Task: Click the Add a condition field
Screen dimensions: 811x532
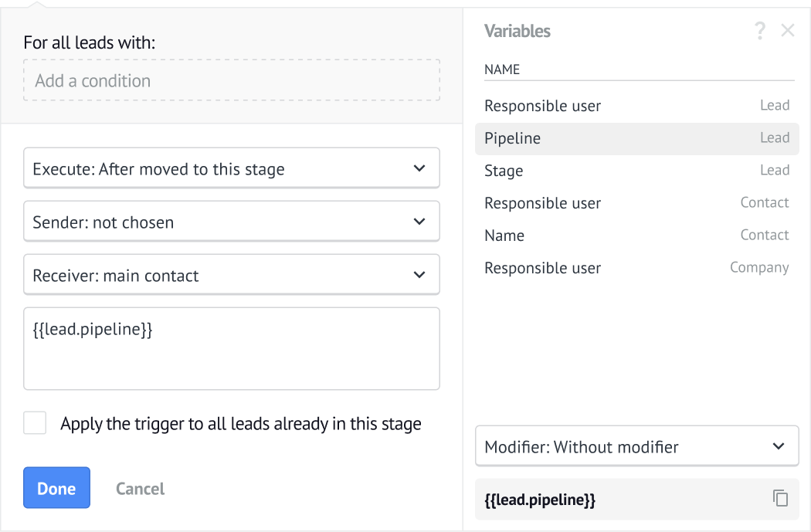Action: [232, 80]
